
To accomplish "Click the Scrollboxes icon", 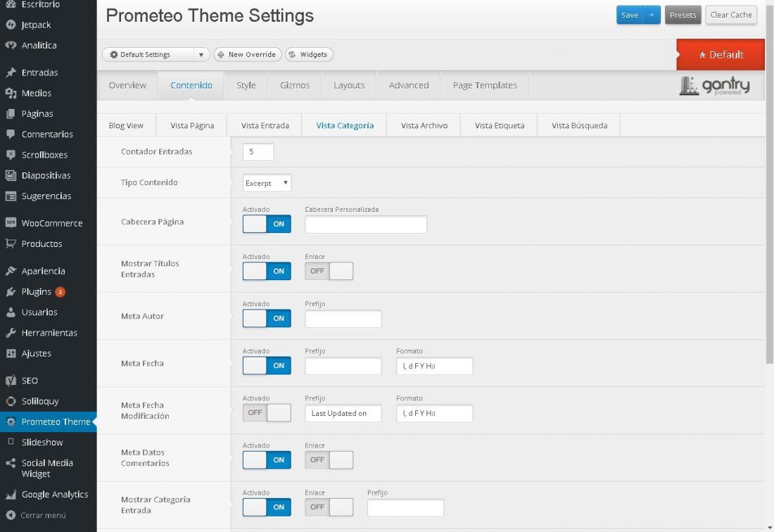I will tap(11, 155).
